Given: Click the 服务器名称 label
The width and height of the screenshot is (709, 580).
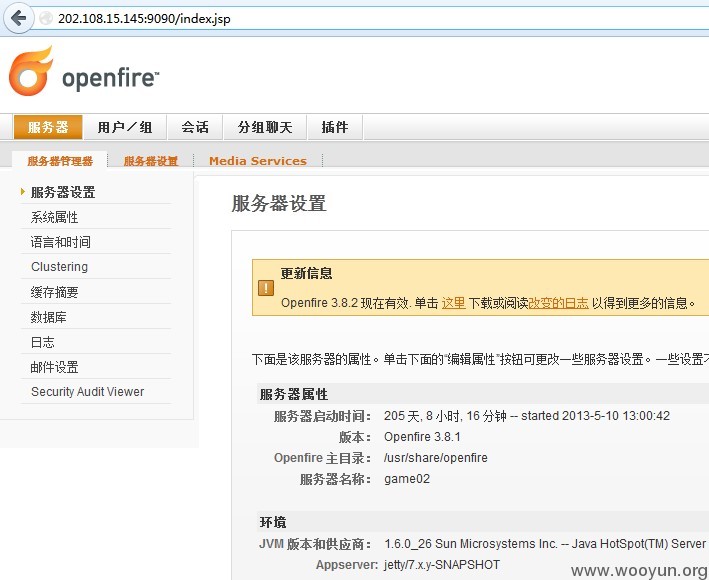Looking at the screenshot, I should pyautogui.click(x=336, y=479).
